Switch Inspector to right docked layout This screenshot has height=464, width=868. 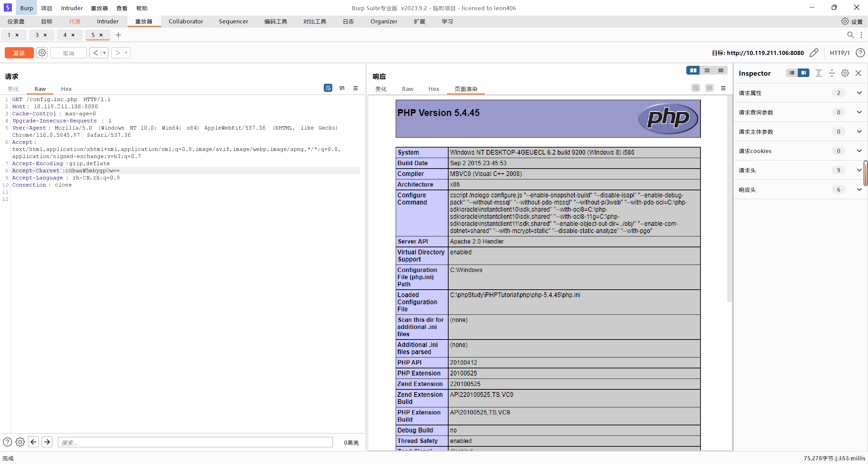(x=804, y=73)
